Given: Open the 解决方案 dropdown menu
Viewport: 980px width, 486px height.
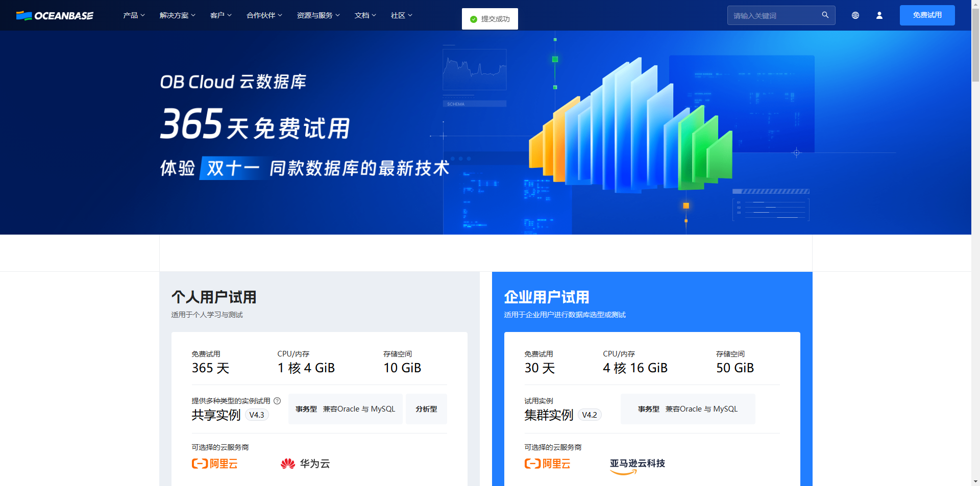Looking at the screenshot, I should (177, 15).
